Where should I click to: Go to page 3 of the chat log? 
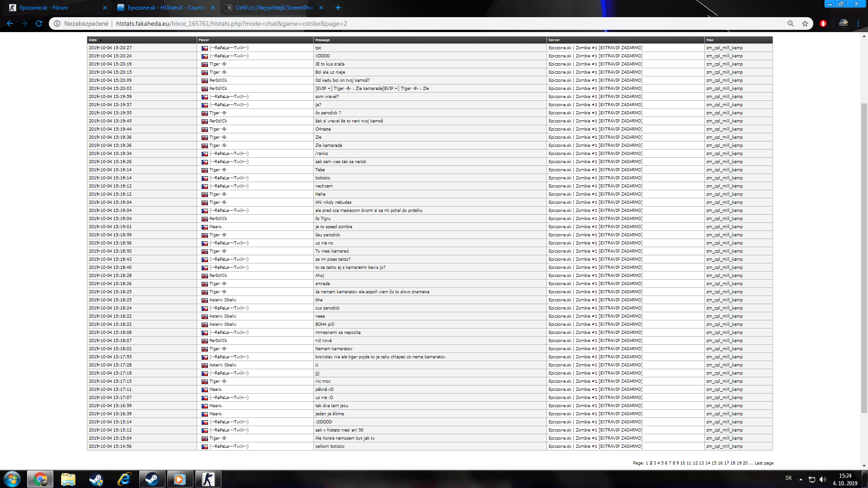click(x=655, y=463)
